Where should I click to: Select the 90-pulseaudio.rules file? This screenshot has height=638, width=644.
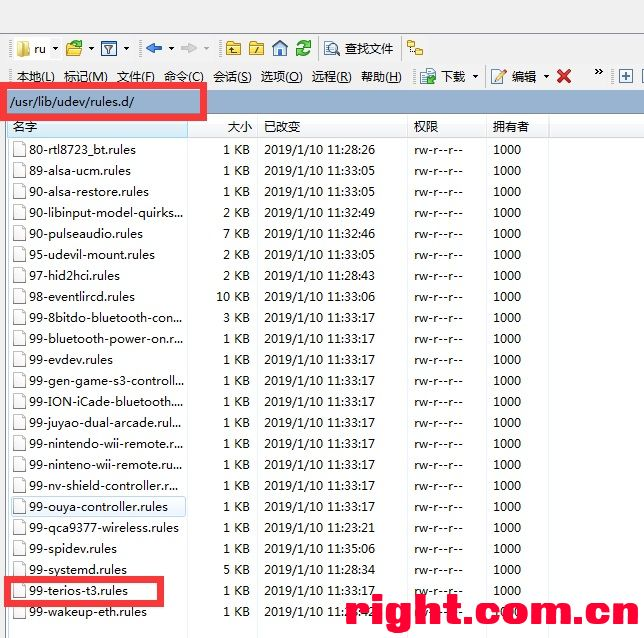tap(86, 233)
